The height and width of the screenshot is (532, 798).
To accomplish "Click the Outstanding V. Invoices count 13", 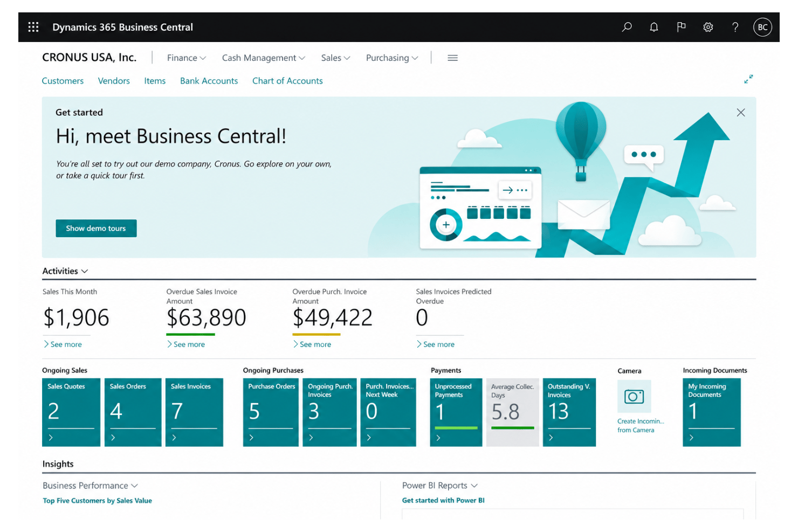I will 558,412.
